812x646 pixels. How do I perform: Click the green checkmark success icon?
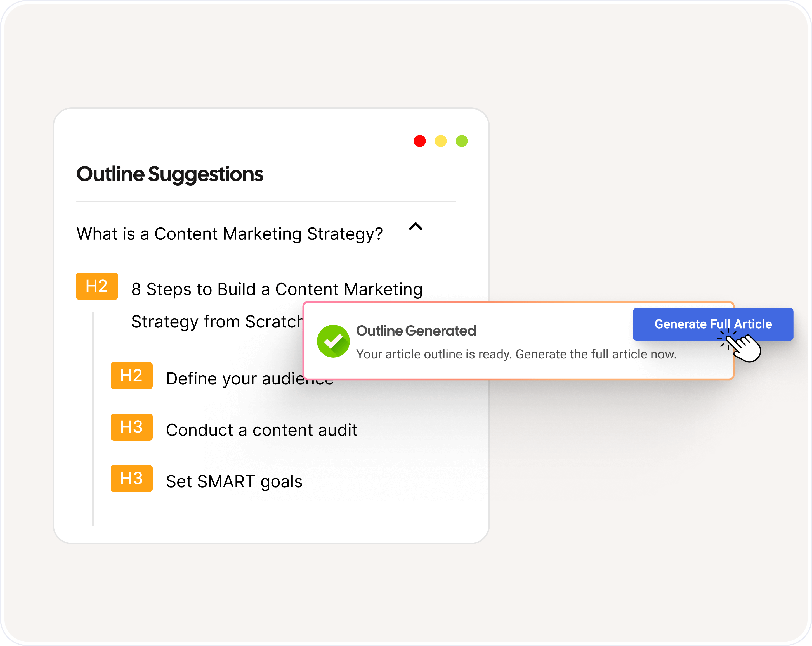pos(333,341)
